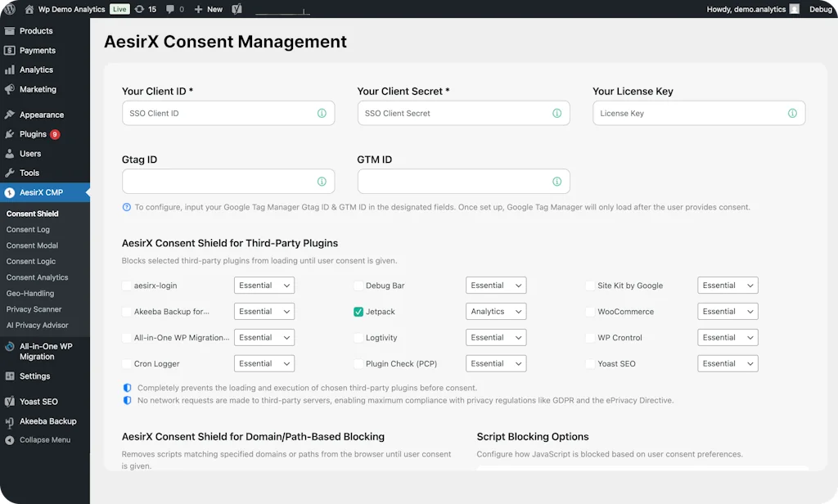This screenshot has width=838, height=504.
Task: Uncheck the Jetpack consent shield checkbox
Action: pos(358,311)
